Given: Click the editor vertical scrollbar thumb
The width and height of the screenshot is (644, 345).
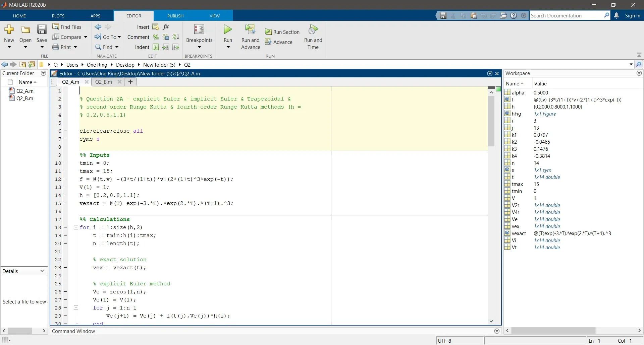Looking at the screenshot, I should click(x=491, y=121).
